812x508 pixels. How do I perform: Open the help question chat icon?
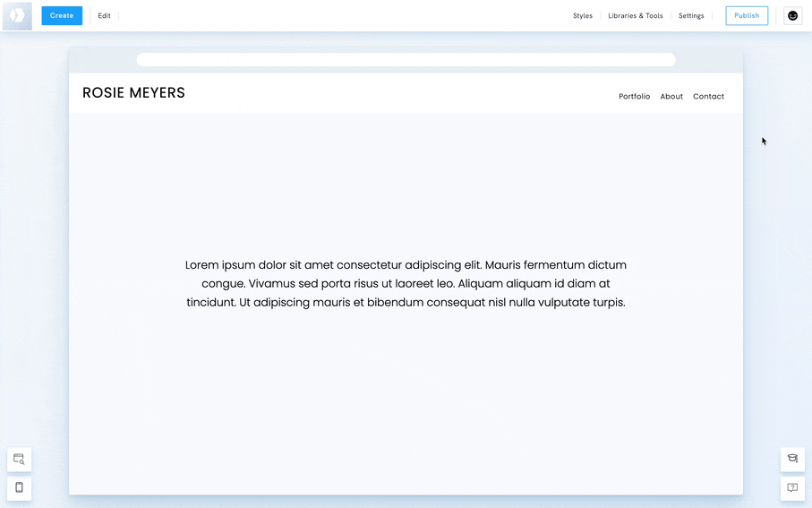coord(792,488)
